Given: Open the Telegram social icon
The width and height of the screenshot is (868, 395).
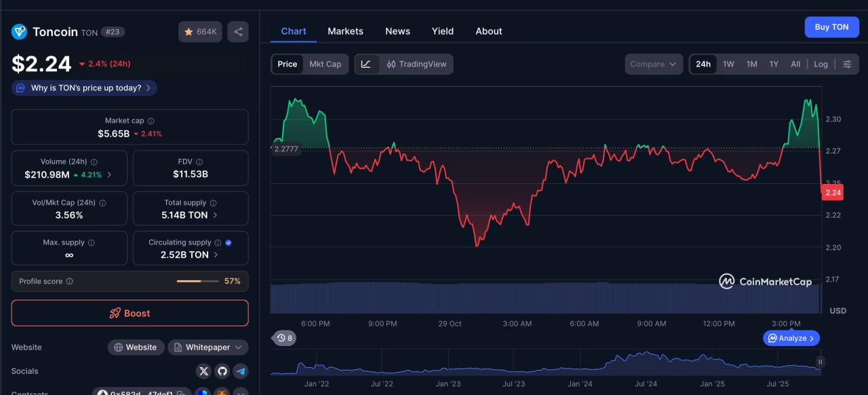Looking at the screenshot, I should [x=240, y=371].
